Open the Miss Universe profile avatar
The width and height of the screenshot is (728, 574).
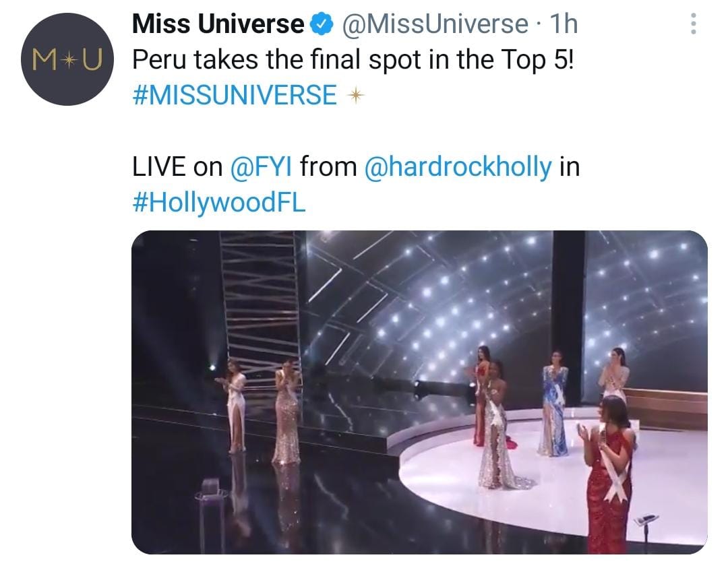[x=65, y=59]
